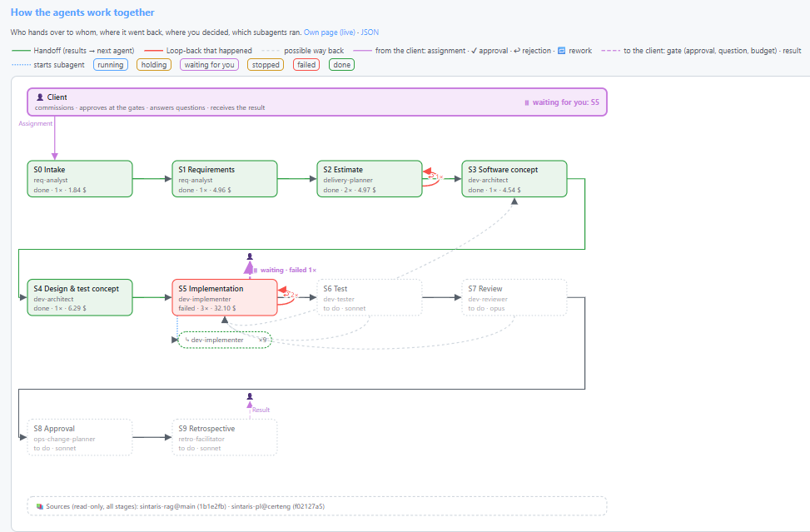Click the possible way back legend entry
The image size is (810, 532).
(303, 51)
